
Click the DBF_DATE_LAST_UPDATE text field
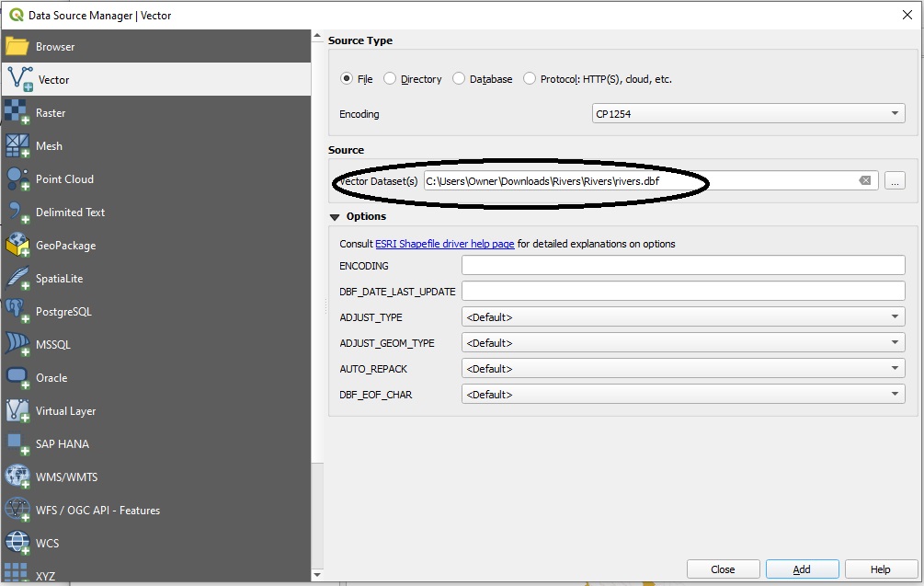[683, 292]
